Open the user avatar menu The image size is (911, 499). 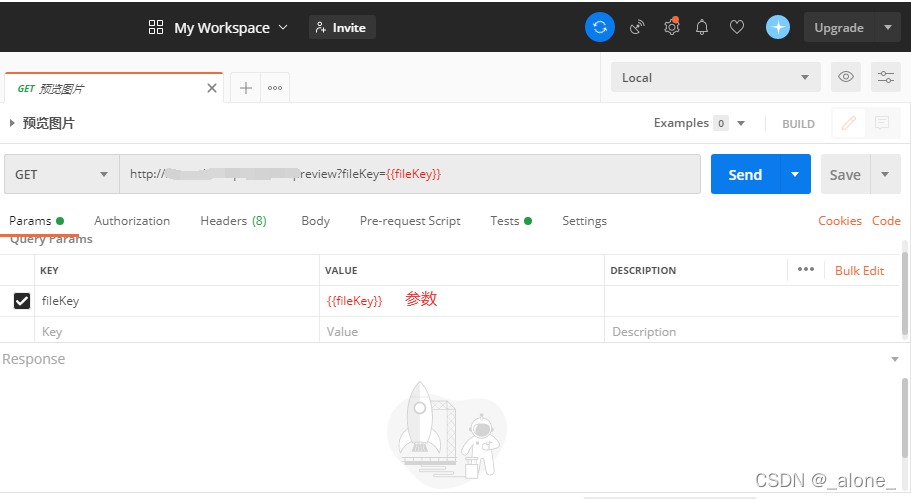pyautogui.click(x=777, y=27)
